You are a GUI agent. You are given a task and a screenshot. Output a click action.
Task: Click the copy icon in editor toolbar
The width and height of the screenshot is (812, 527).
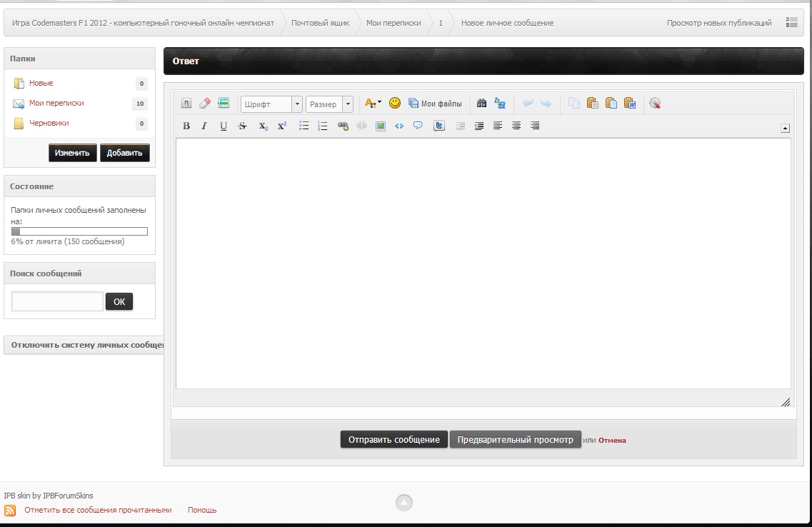(573, 103)
